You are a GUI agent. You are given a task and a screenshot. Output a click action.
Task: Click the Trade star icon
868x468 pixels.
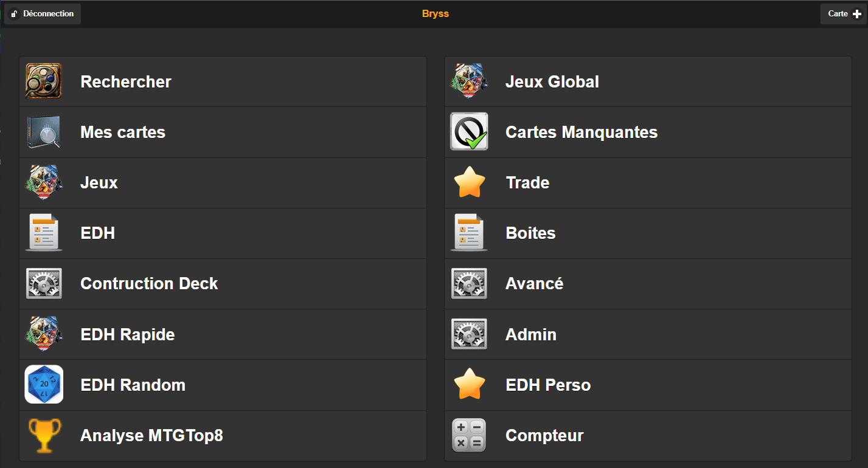[x=469, y=182]
